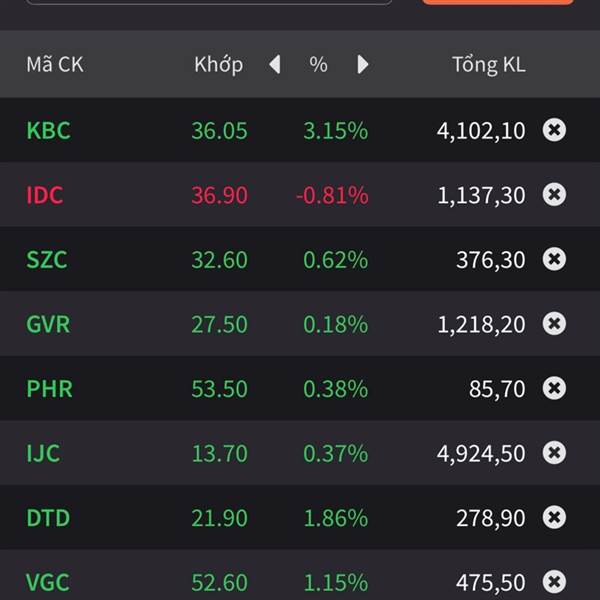
Task: Open the KBC stock symbol
Action: (49, 130)
